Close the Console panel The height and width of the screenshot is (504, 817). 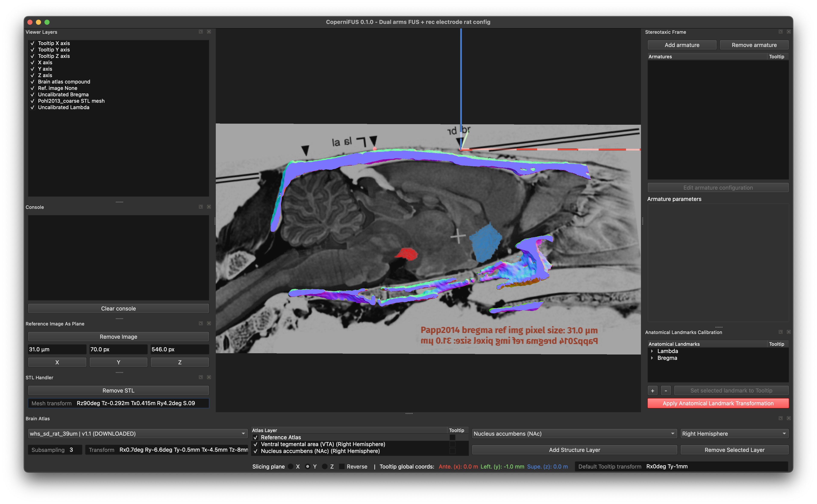coord(209,207)
